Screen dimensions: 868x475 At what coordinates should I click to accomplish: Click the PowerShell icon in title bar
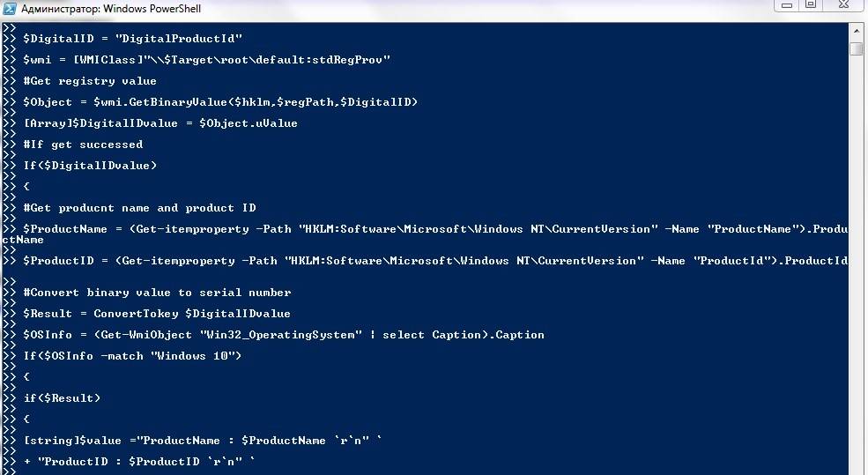tap(7, 9)
